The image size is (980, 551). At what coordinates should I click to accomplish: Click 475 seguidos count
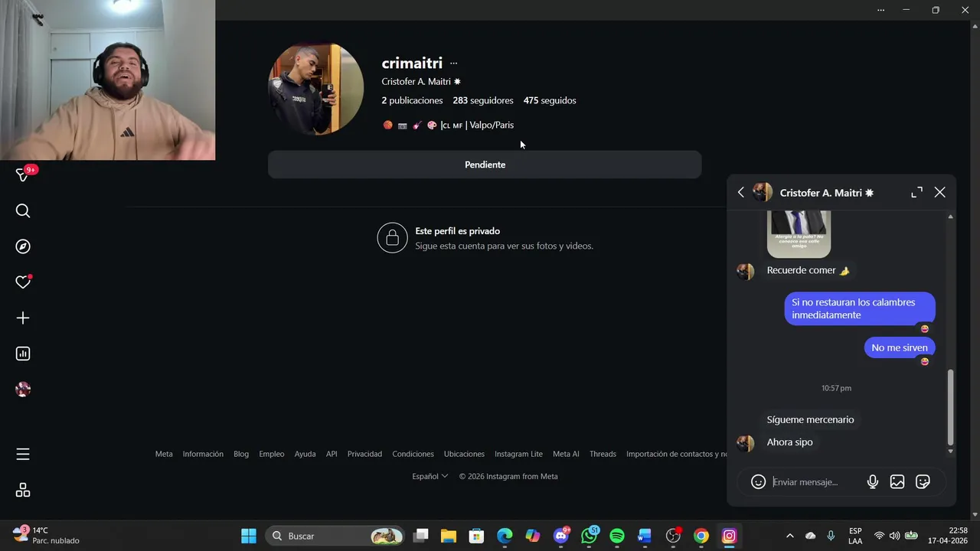[x=550, y=100]
